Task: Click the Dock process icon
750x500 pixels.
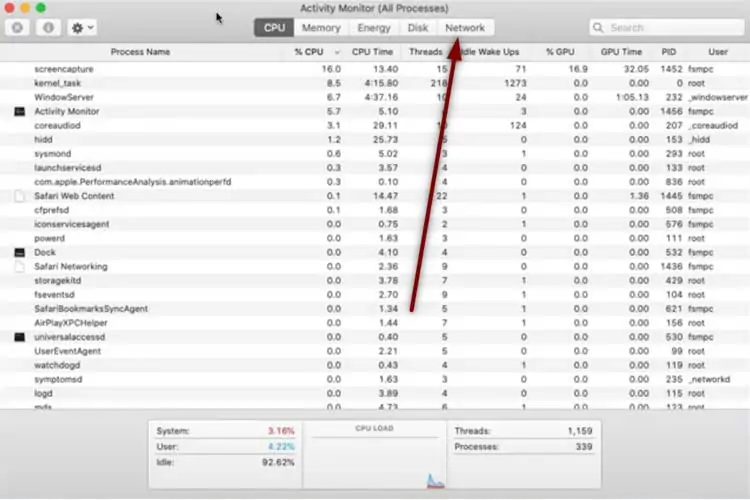Action: [x=19, y=253]
